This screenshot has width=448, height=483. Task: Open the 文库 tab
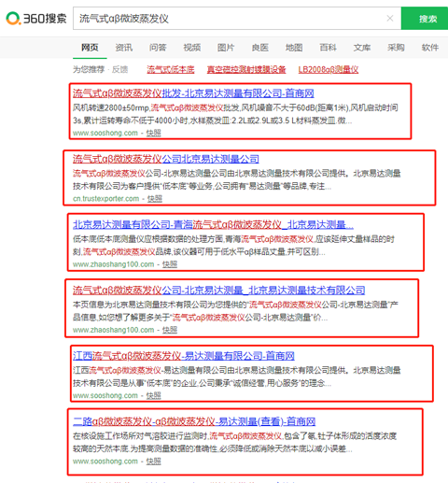pos(362,48)
